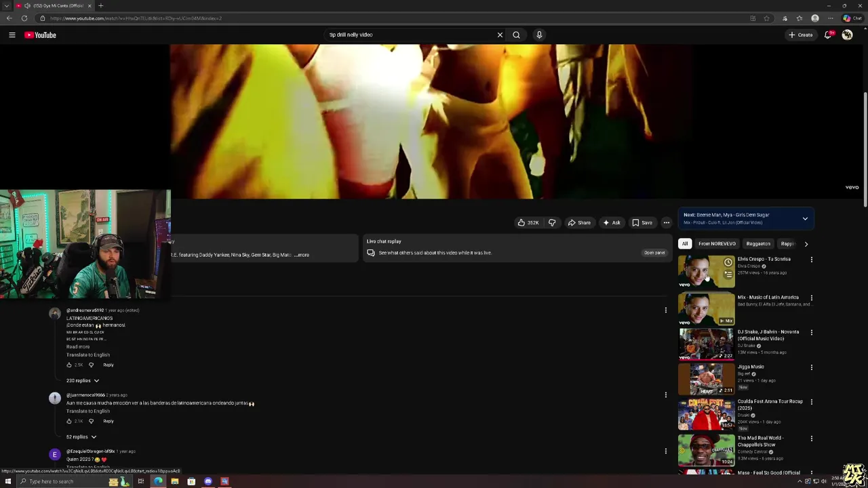868x488 pixels.
Task: Open options menu for juanmenocal9666's comment
Action: pyautogui.click(x=666, y=394)
